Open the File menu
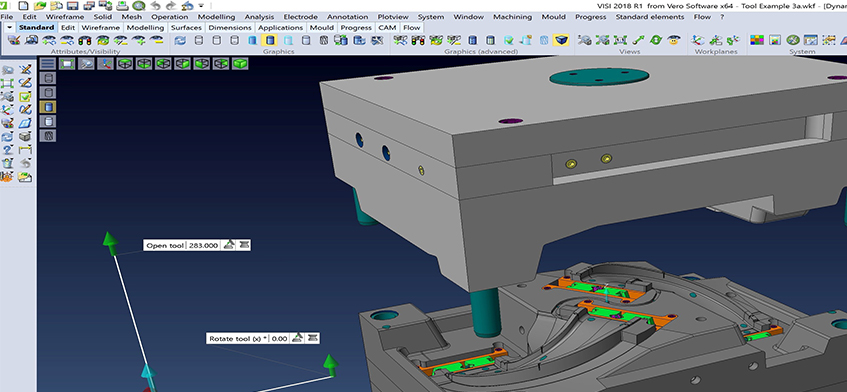Viewport: 847px width, 392px height. [6, 17]
